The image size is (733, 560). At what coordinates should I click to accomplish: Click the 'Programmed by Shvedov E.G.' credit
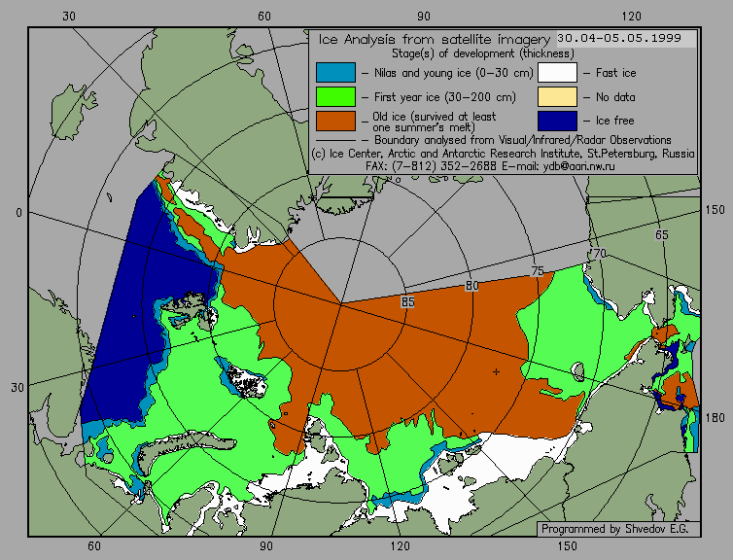(614, 529)
